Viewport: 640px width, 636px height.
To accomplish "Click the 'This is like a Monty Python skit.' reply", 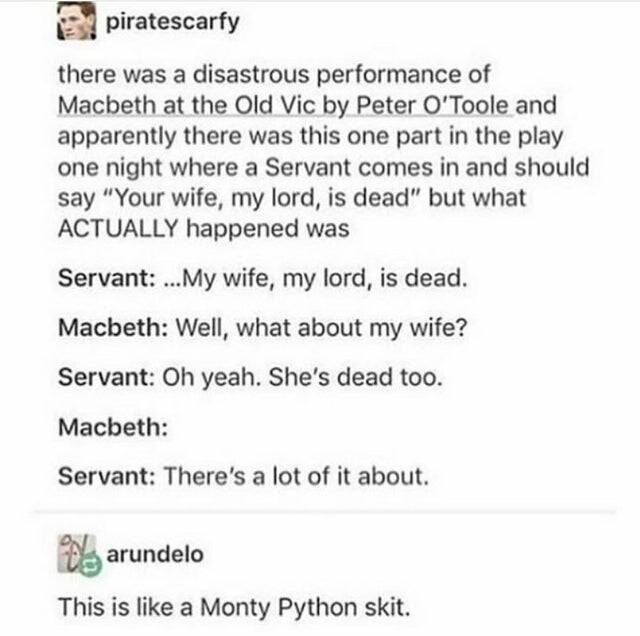I will (x=233, y=606).
